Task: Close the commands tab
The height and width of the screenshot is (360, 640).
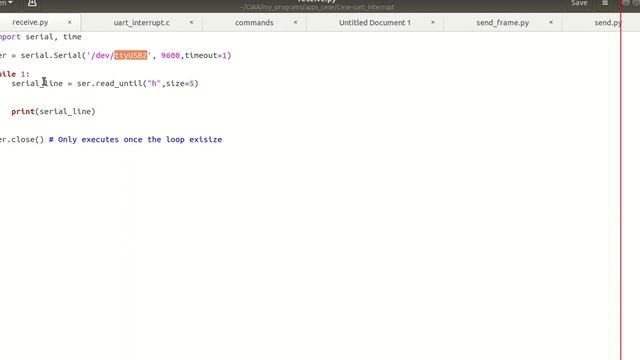Action: [x=296, y=22]
